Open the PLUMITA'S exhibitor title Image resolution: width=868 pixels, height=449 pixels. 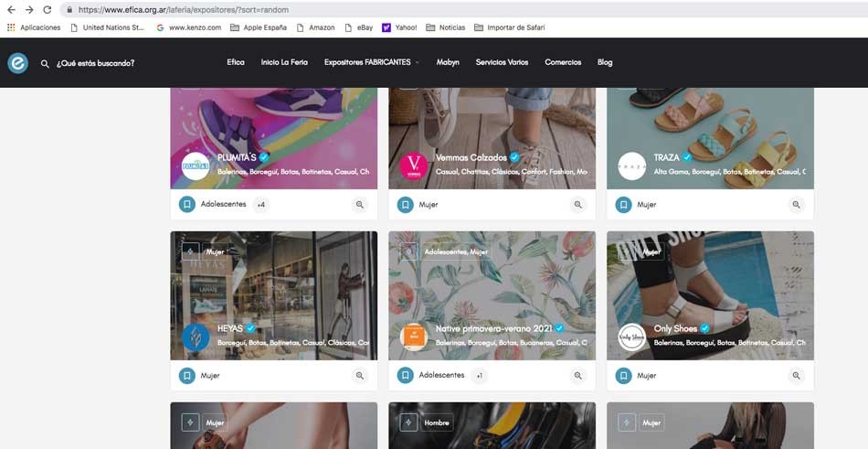click(x=237, y=157)
